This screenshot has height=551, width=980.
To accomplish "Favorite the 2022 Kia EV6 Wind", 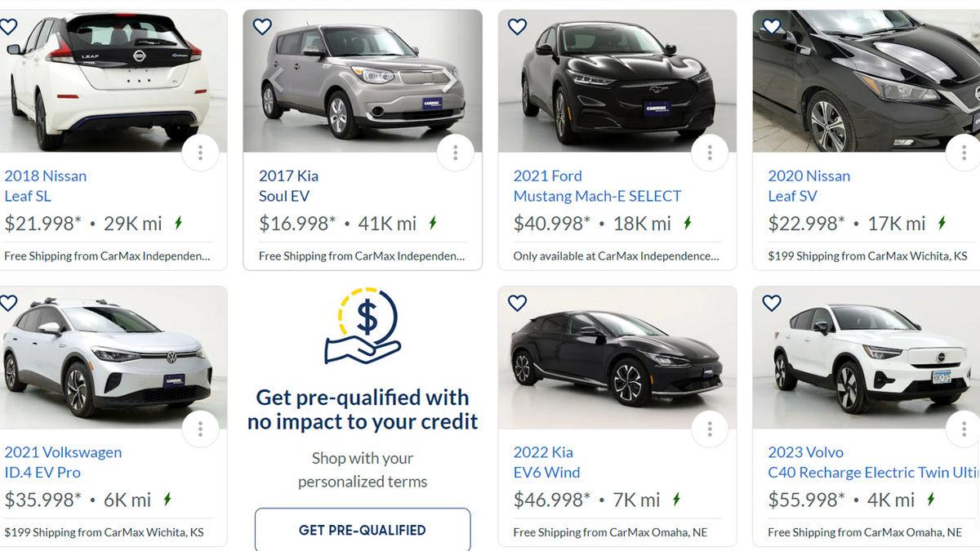I will [x=517, y=303].
